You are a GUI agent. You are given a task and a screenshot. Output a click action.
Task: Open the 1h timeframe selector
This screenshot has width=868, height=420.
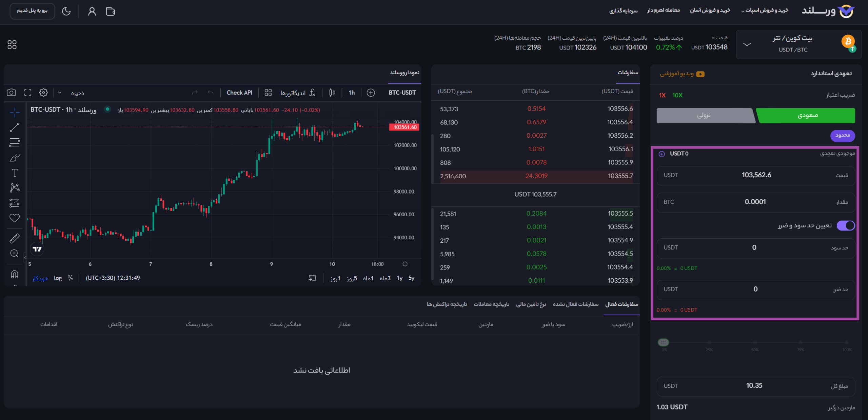coord(352,93)
